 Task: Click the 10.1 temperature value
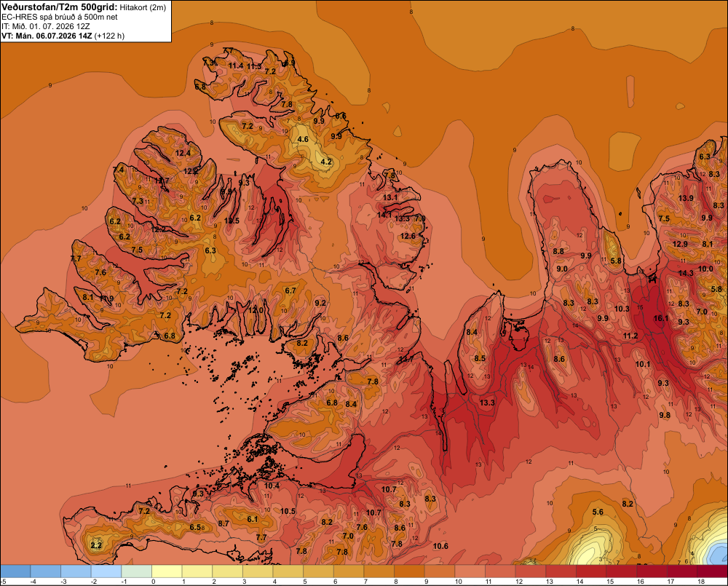643,364
